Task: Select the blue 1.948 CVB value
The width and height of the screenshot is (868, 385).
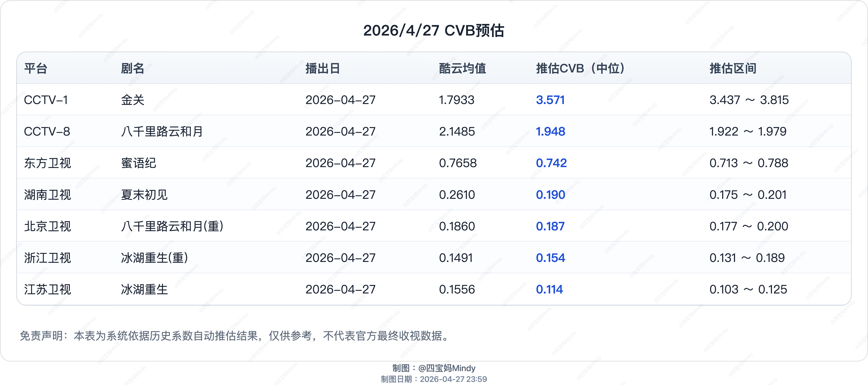Action: 551,132
